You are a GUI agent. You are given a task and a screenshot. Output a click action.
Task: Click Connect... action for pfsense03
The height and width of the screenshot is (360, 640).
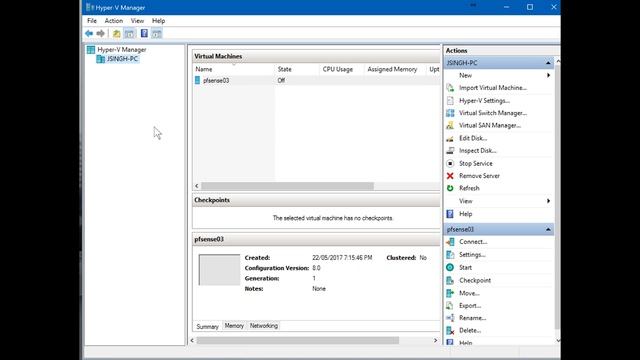[x=473, y=242]
